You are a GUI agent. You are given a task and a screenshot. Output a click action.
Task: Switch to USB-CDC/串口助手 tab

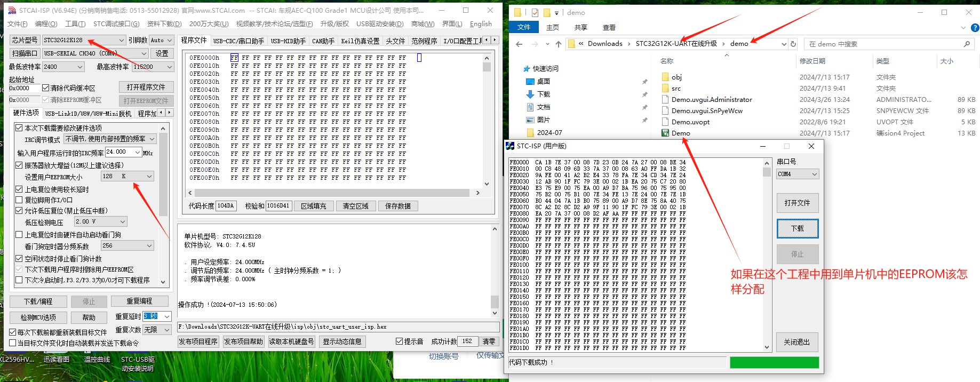click(x=238, y=41)
